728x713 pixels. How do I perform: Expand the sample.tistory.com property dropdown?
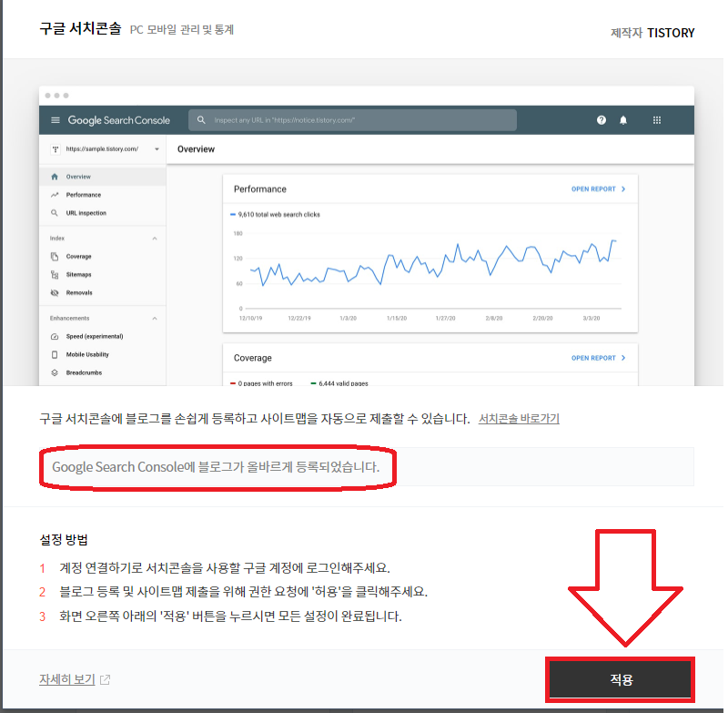click(157, 149)
